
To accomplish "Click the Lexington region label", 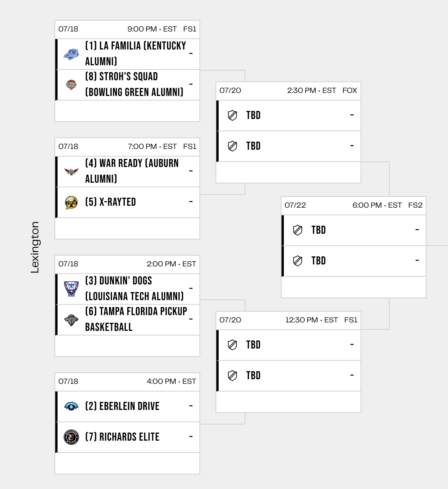I will (35, 247).
